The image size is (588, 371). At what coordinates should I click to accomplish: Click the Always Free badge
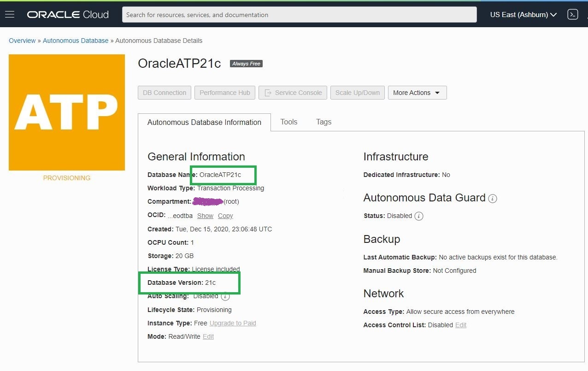click(246, 63)
